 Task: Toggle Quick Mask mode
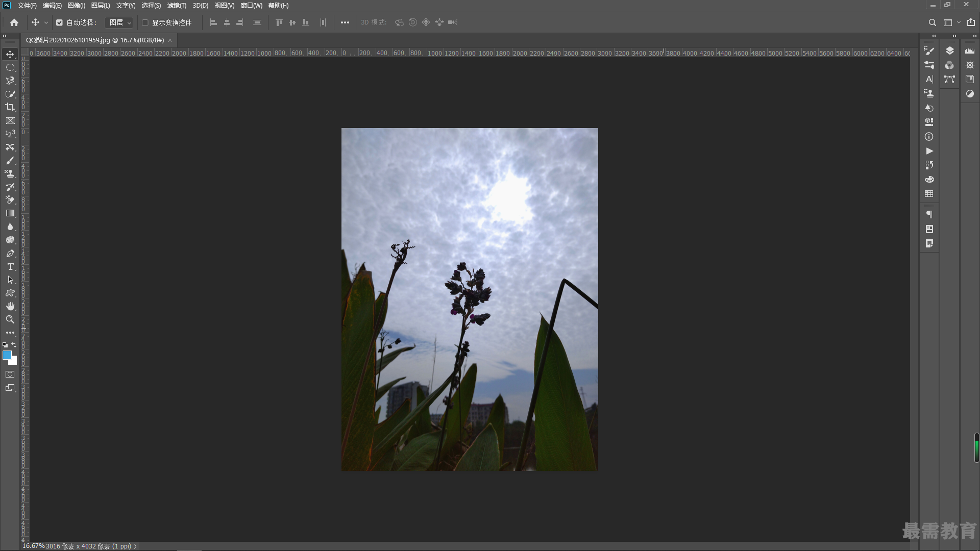pos(10,374)
